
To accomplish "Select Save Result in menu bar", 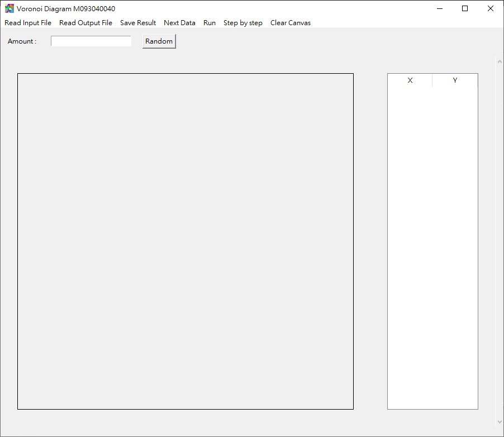I will pyautogui.click(x=138, y=23).
